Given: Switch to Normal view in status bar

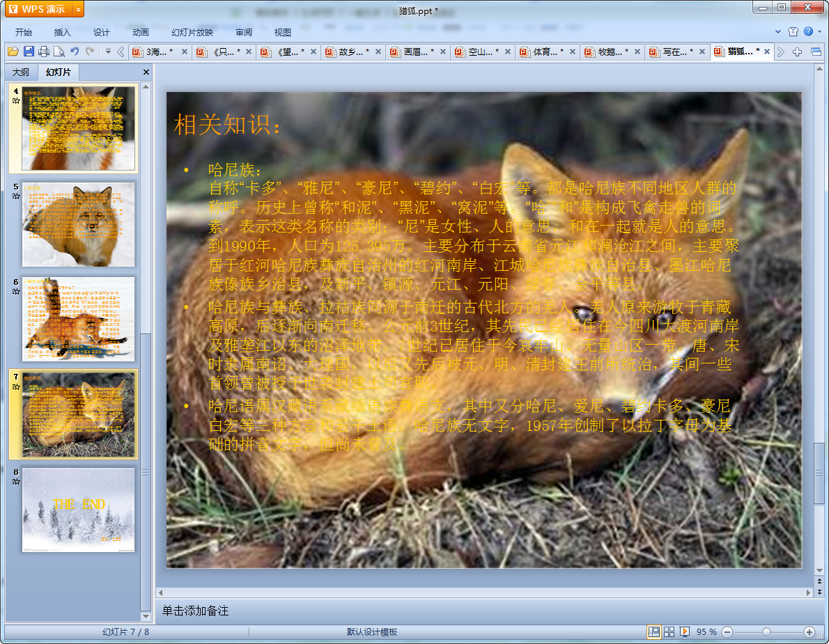Looking at the screenshot, I should pos(653,631).
